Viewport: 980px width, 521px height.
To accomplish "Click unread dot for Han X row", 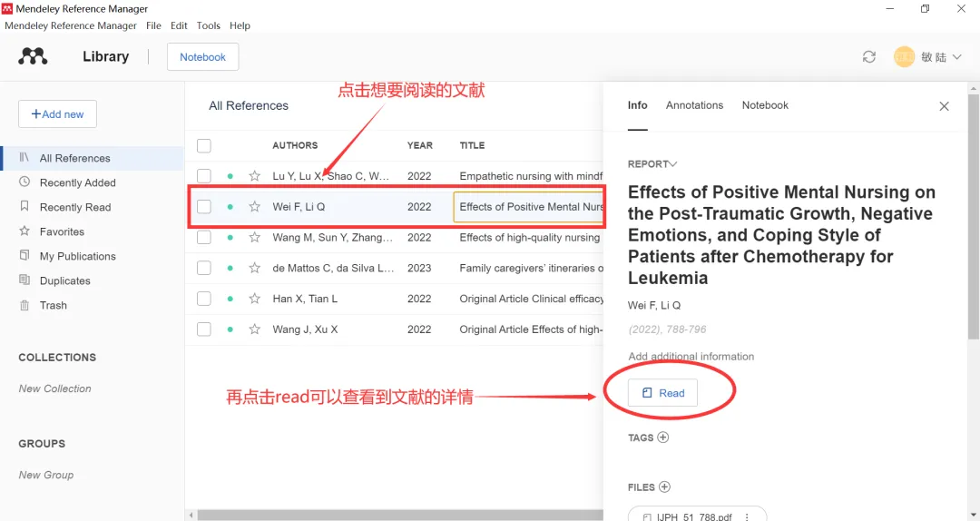I will tap(230, 299).
